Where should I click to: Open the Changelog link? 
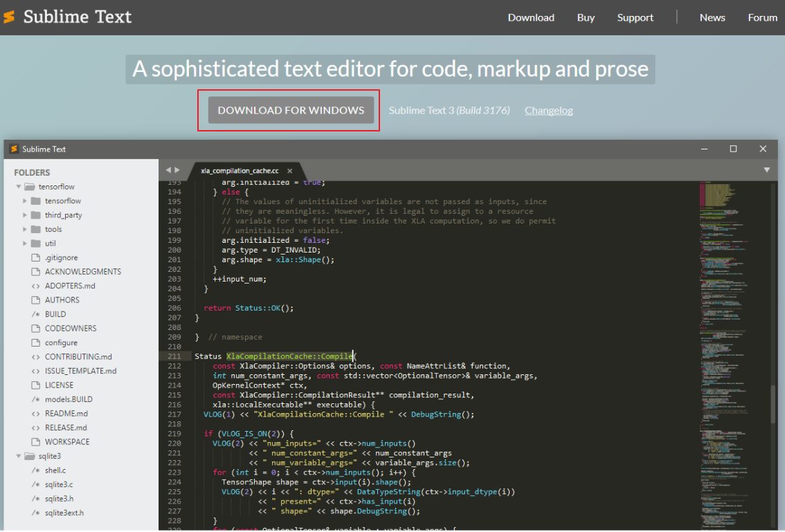549,111
